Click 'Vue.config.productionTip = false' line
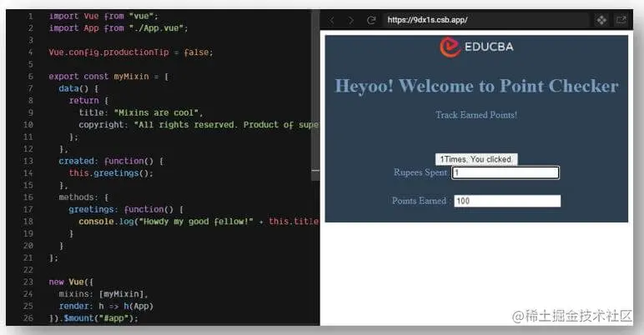This screenshot has height=335, width=644. point(131,52)
